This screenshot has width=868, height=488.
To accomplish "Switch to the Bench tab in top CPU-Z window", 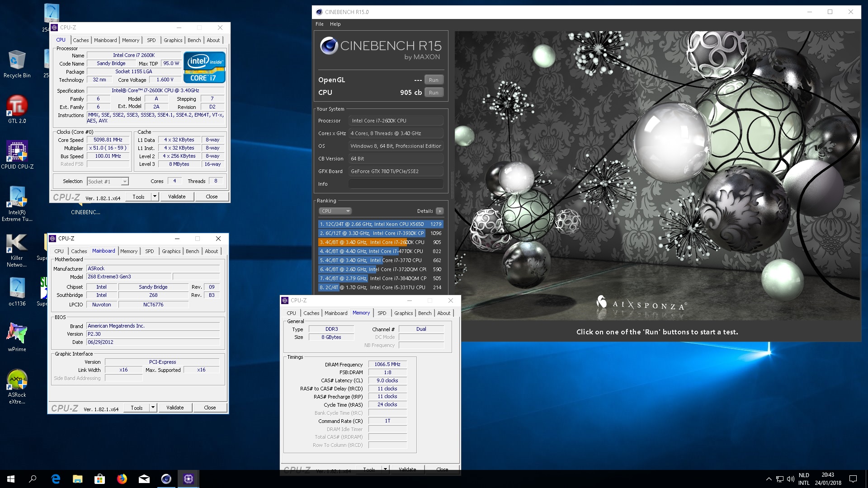I will point(194,40).
